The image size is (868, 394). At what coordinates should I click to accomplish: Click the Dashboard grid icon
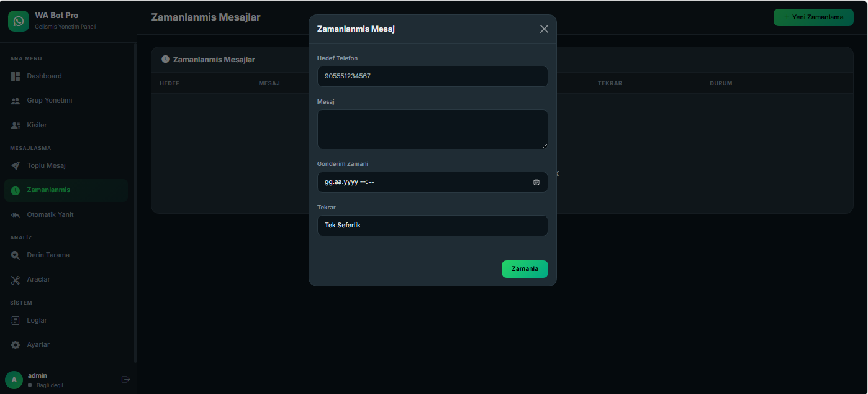tap(16, 76)
